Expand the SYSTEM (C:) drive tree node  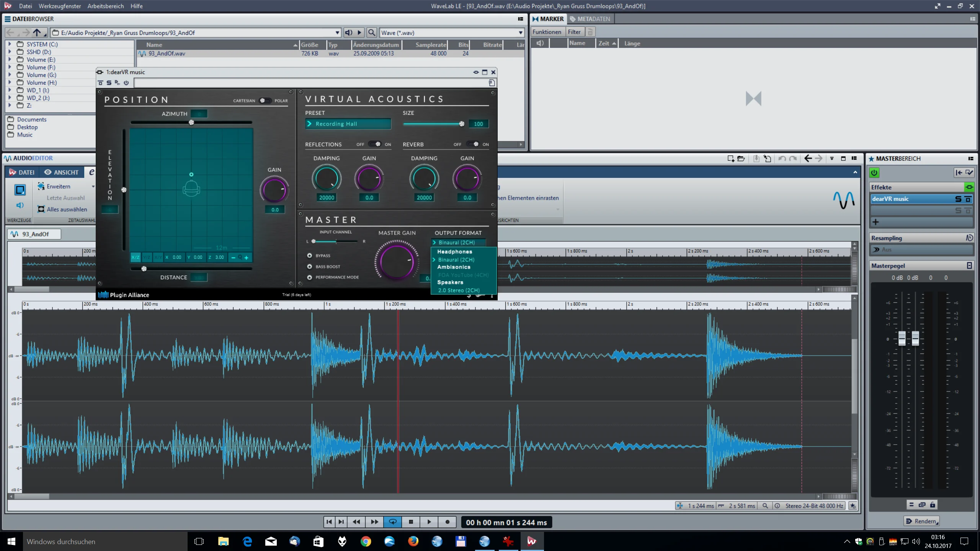[10, 44]
